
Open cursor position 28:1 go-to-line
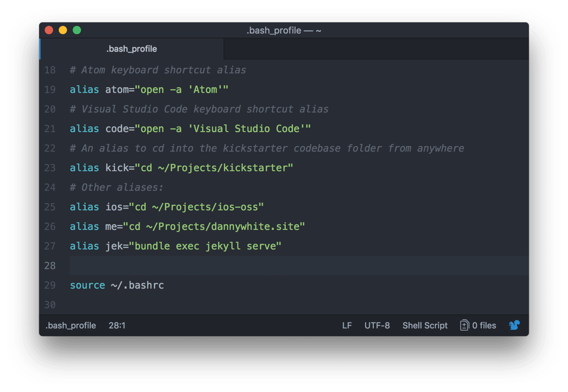pyautogui.click(x=117, y=326)
